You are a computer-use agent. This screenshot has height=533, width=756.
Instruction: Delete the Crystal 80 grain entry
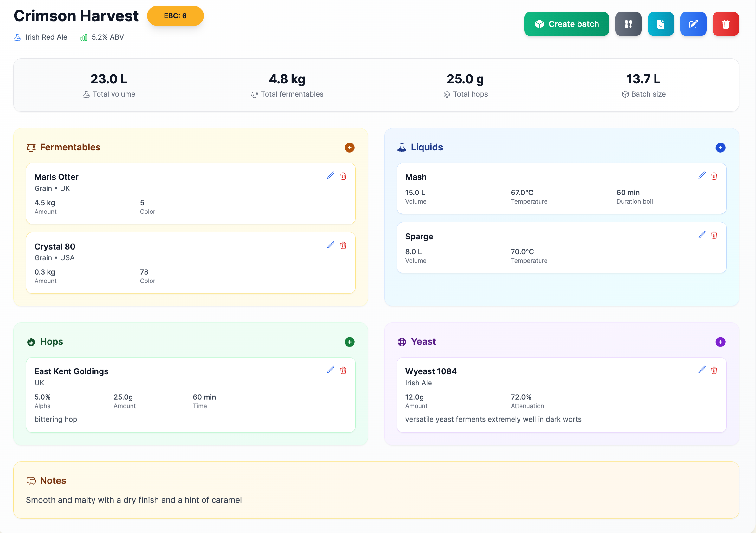(343, 245)
